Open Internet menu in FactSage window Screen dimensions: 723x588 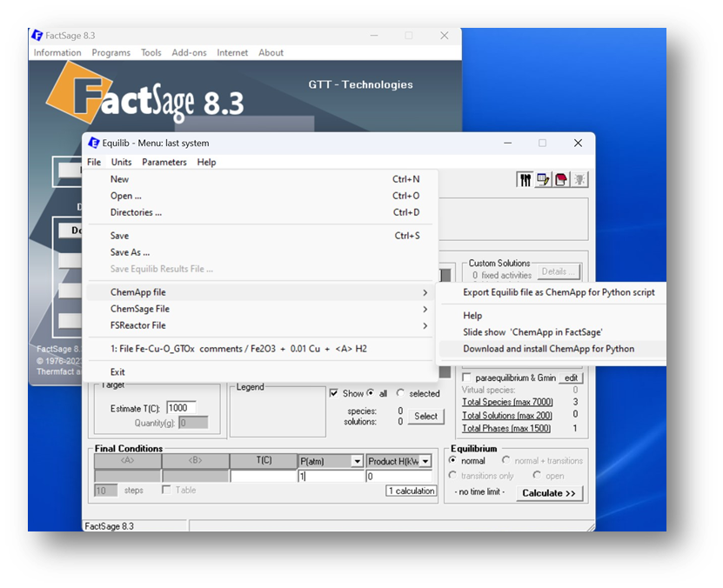coord(232,52)
